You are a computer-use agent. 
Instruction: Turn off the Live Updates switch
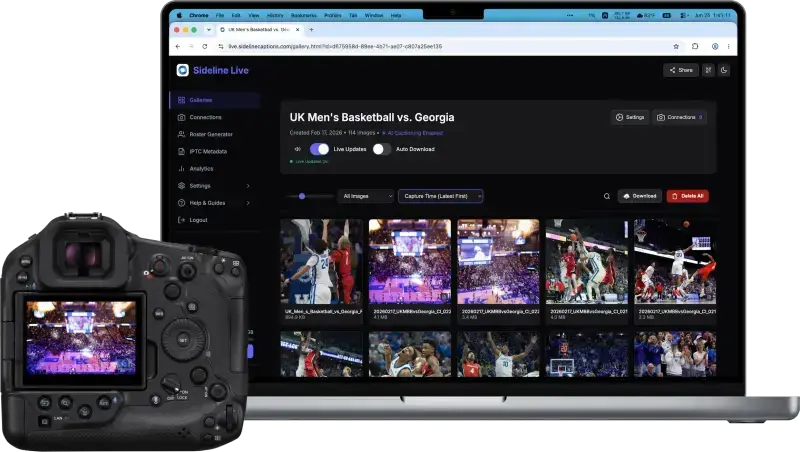pos(319,149)
